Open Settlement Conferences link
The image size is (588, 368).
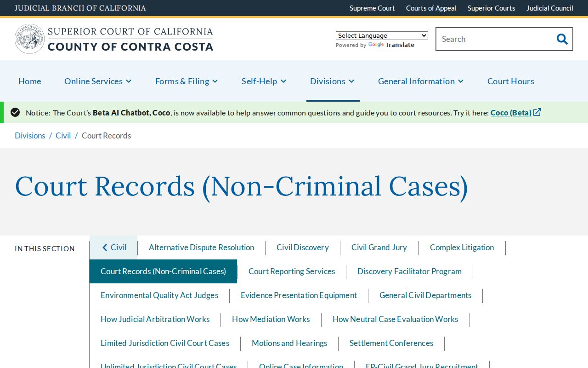391,343
